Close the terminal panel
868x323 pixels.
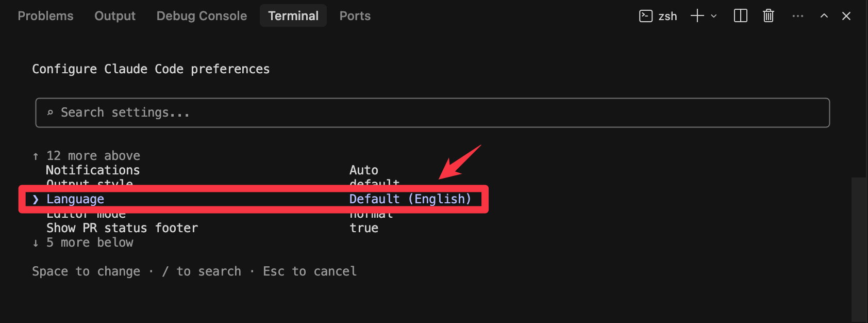[x=846, y=16]
